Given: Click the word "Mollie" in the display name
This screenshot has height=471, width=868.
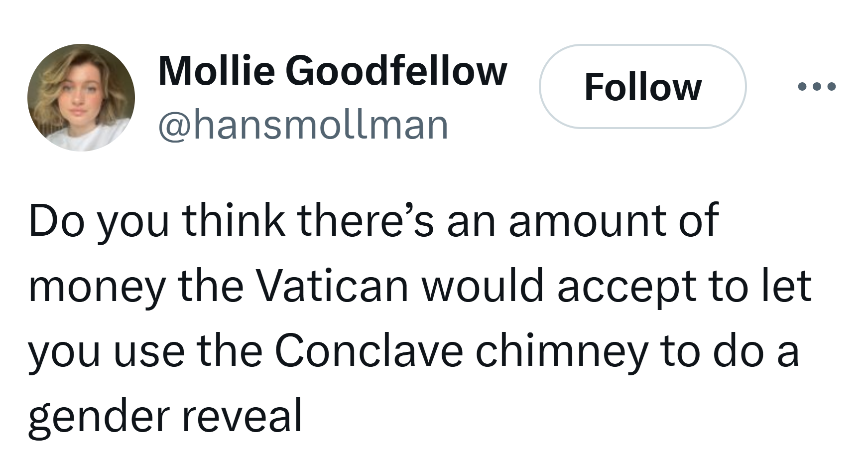Looking at the screenshot, I should click(216, 70).
